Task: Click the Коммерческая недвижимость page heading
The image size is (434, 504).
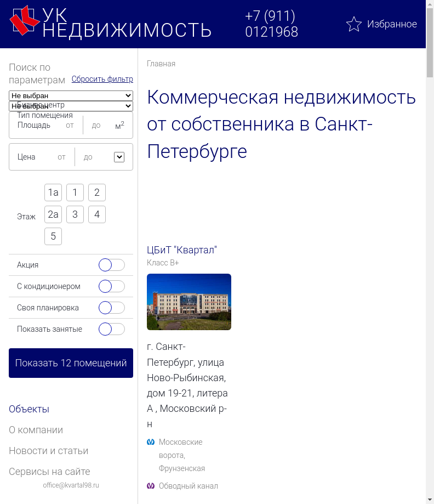Action: [x=282, y=124]
